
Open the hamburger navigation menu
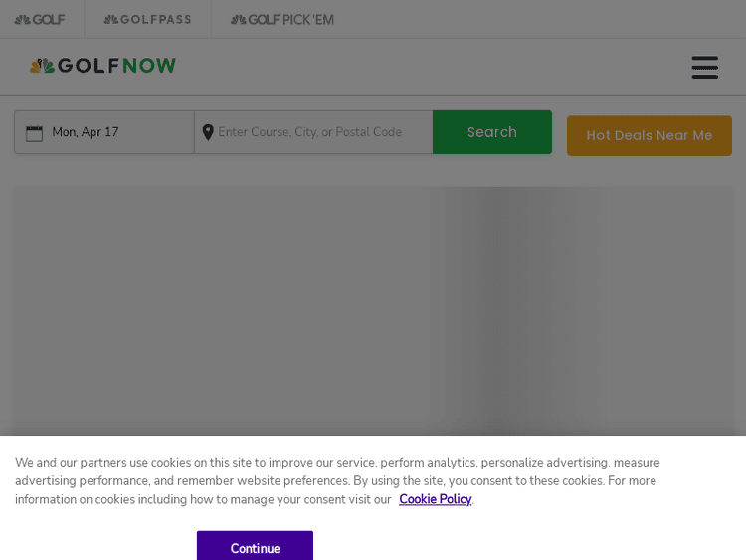pos(704,68)
